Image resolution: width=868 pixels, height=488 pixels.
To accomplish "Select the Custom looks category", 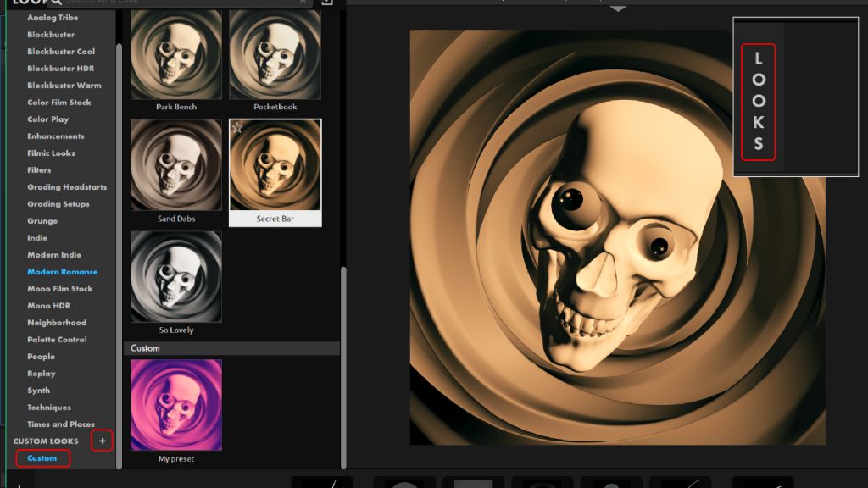I will pos(42,458).
